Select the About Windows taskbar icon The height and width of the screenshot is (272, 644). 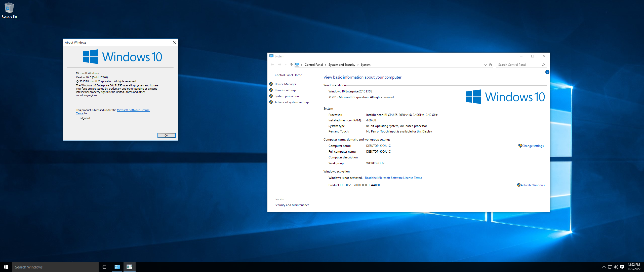(x=129, y=267)
